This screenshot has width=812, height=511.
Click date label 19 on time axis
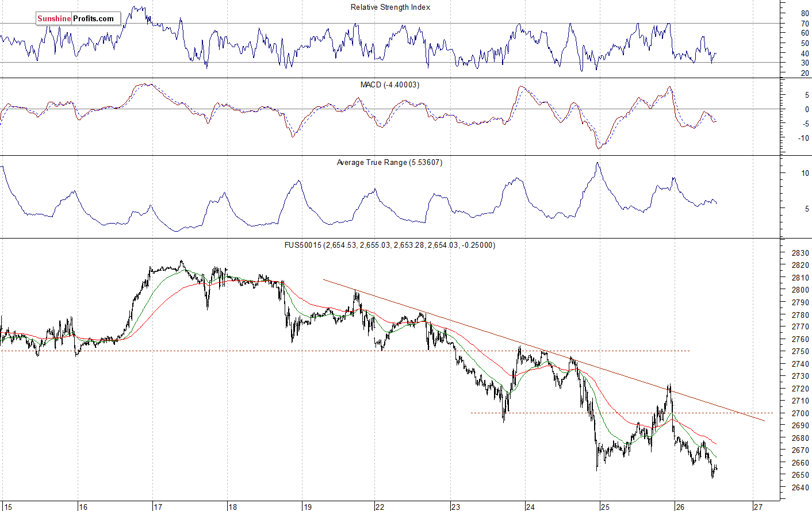(x=308, y=507)
